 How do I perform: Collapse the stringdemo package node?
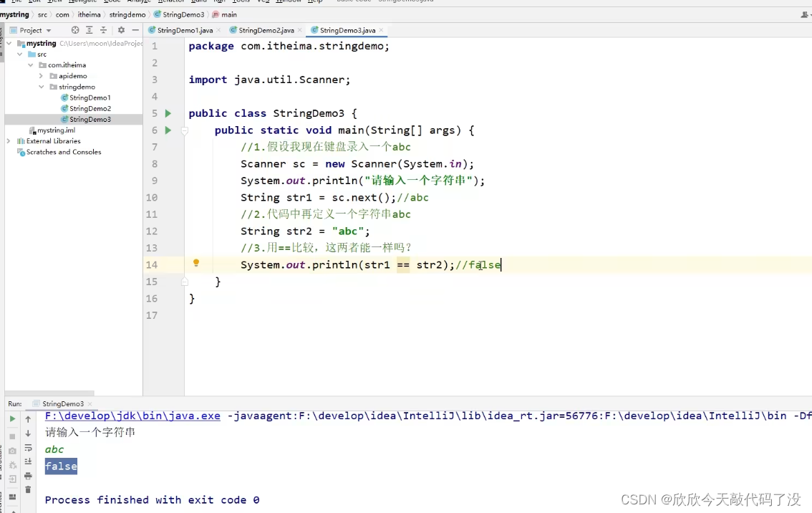point(42,86)
